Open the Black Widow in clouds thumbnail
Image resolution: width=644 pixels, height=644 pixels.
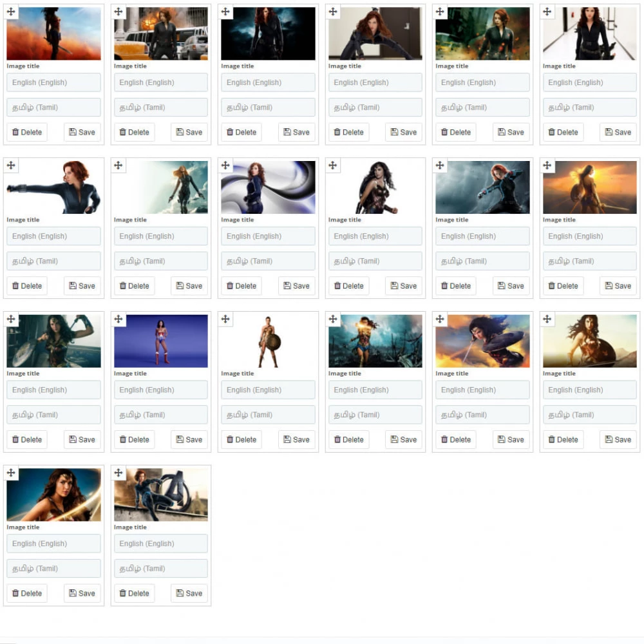coord(161,187)
